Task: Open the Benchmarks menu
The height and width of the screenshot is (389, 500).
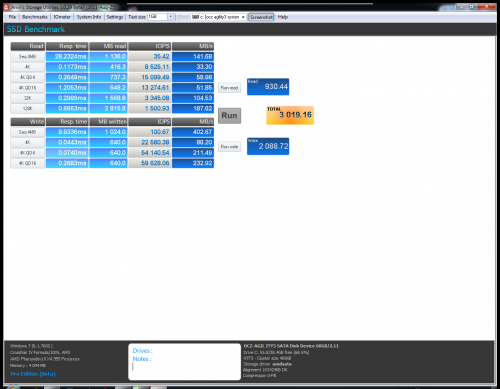Action: pos(35,17)
